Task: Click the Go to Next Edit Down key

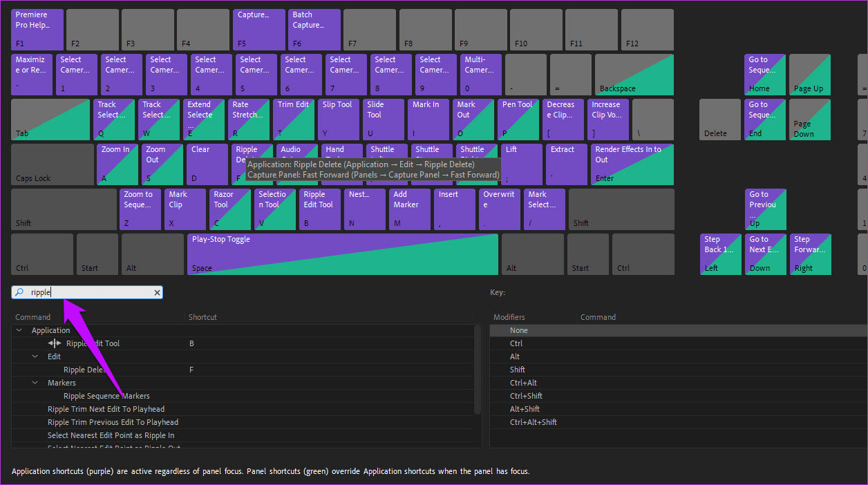Action: (x=765, y=254)
